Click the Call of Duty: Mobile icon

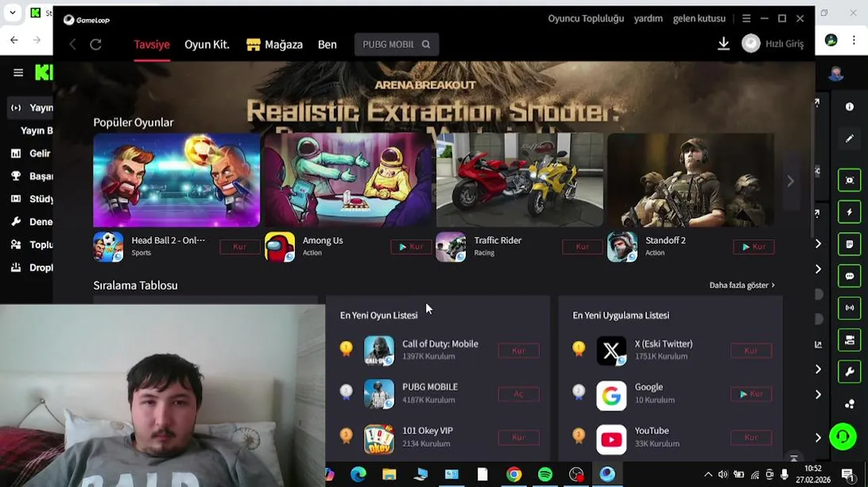click(379, 350)
